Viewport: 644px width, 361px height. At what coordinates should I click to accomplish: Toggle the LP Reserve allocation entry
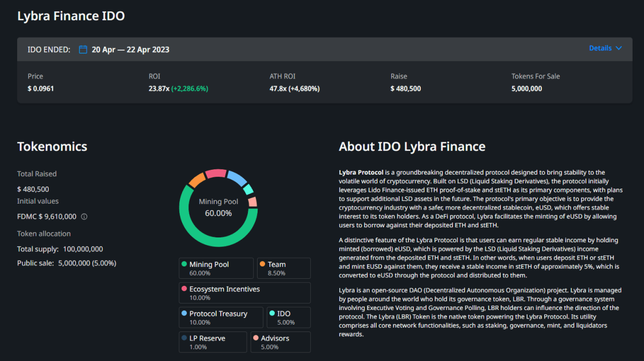click(x=213, y=342)
